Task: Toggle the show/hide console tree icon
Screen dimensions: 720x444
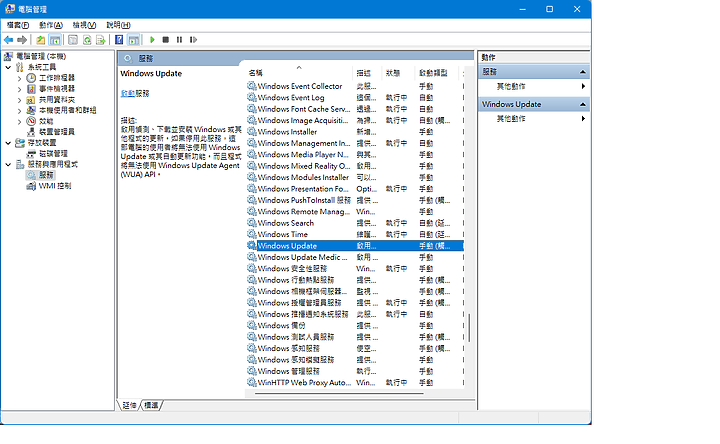Action: (x=55, y=40)
